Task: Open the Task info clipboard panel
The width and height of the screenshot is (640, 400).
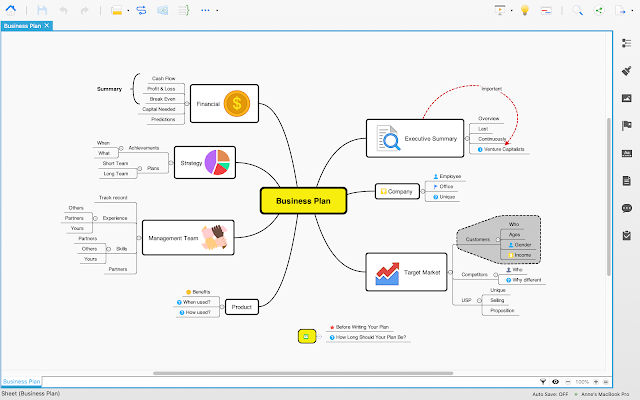Action: click(x=626, y=236)
